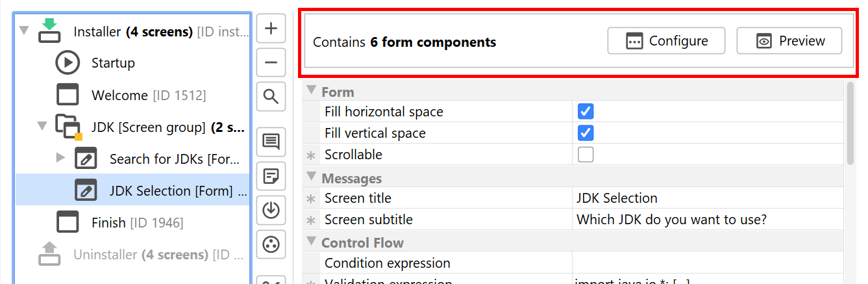Click the comment bubble toolbar icon
Viewport: 868px width, 284px height.
[x=271, y=141]
